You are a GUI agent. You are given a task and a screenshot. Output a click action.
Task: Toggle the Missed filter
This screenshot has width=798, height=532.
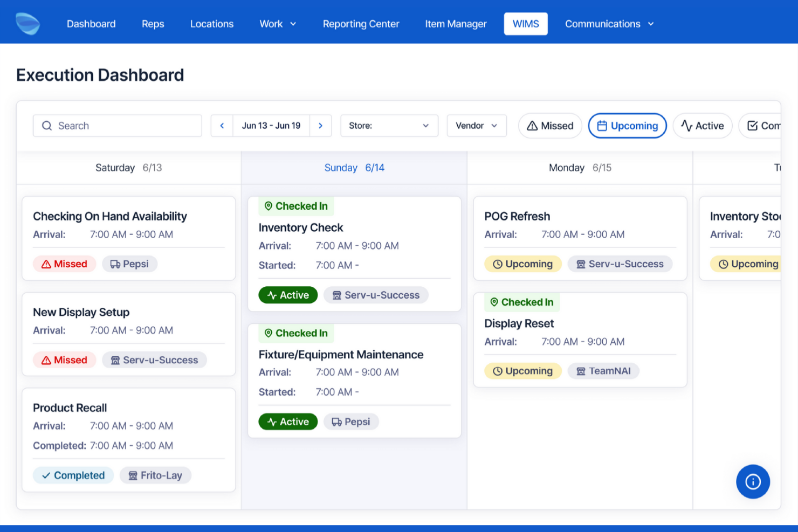[x=550, y=126]
